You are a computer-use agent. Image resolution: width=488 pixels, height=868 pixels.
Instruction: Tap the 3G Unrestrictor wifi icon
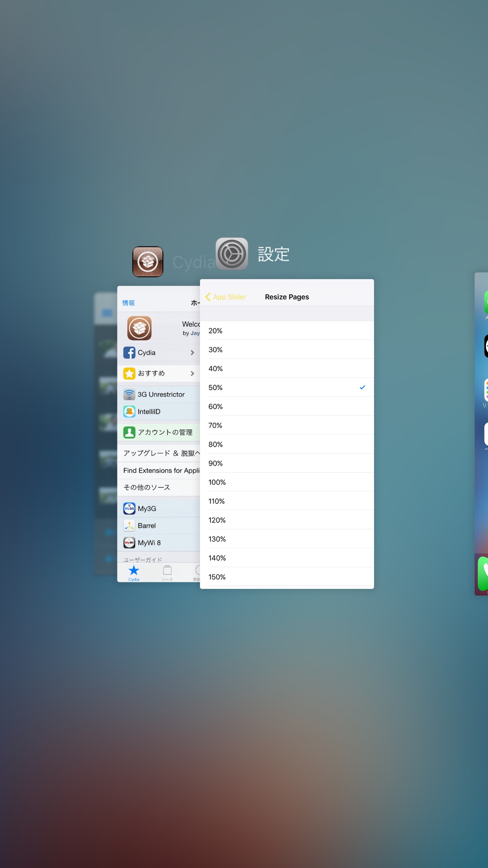(x=129, y=394)
